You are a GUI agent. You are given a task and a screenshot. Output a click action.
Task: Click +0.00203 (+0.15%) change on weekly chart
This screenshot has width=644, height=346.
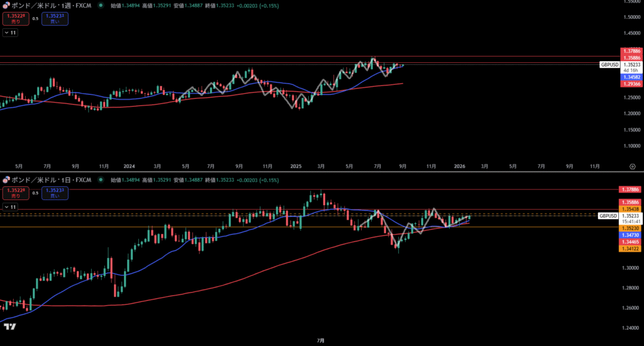point(257,6)
